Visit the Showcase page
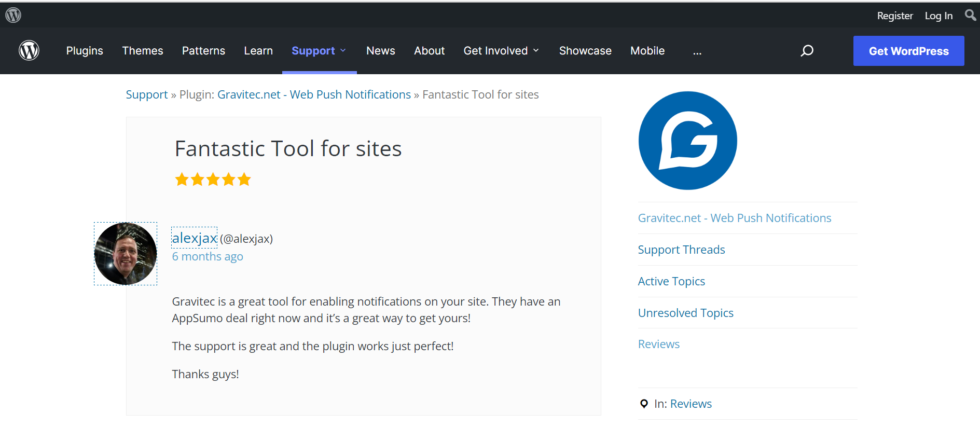Viewport: 980px width, 427px height. tap(585, 51)
